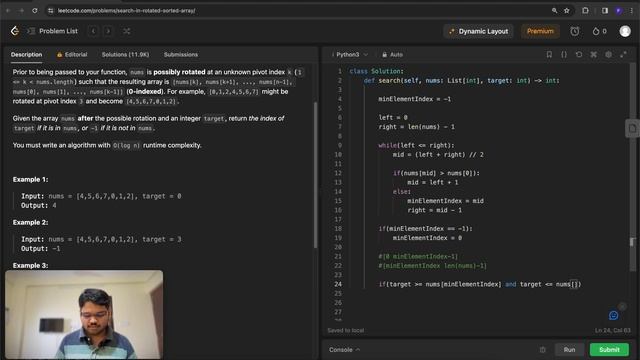The height and width of the screenshot is (360, 640).
Task: Pick a random problem shuffle icon
Action: 127,31
